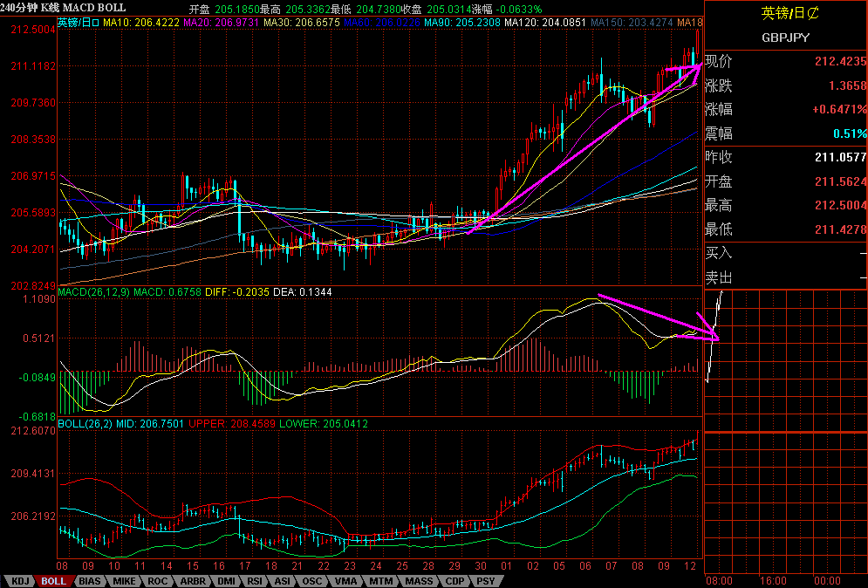Click the 昨收 value 211.0577
The height and width of the screenshot is (588, 868).
[840, 157]
